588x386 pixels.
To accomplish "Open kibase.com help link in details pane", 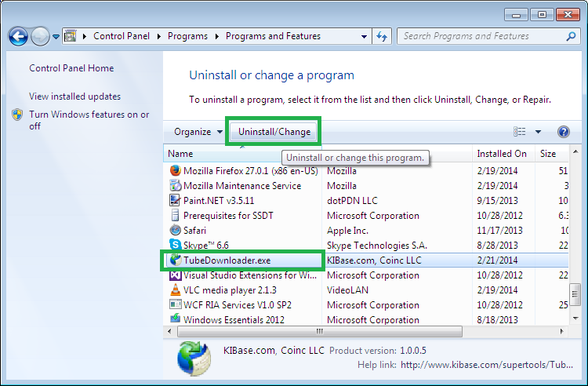I will click(487, 365).
